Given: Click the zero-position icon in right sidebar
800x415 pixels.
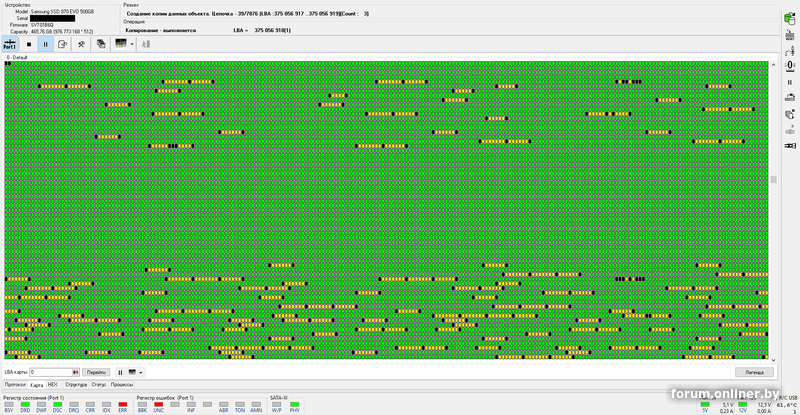Looking at the screenshot, I should (790, 66).
